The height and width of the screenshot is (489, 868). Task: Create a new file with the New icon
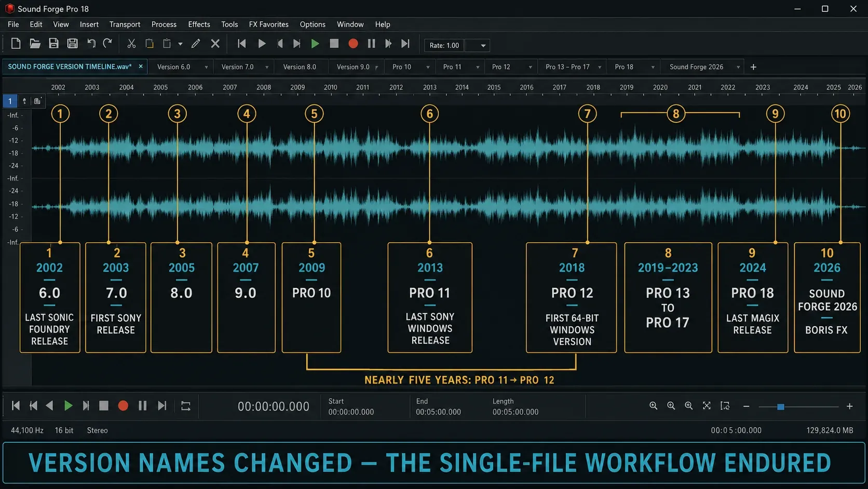coord(16,44)
